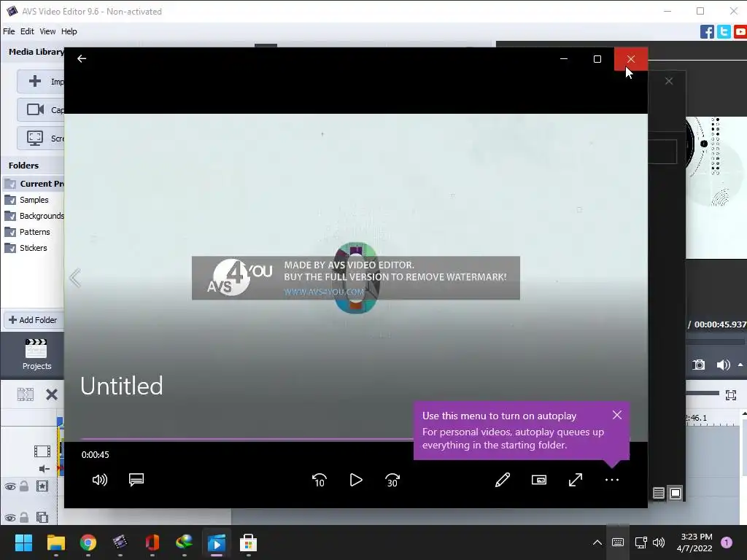Select the Current Project folder

click(34, 184)
